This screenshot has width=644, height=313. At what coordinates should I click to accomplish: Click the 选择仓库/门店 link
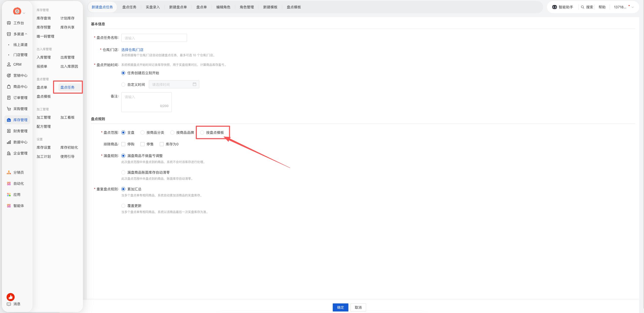132,50
